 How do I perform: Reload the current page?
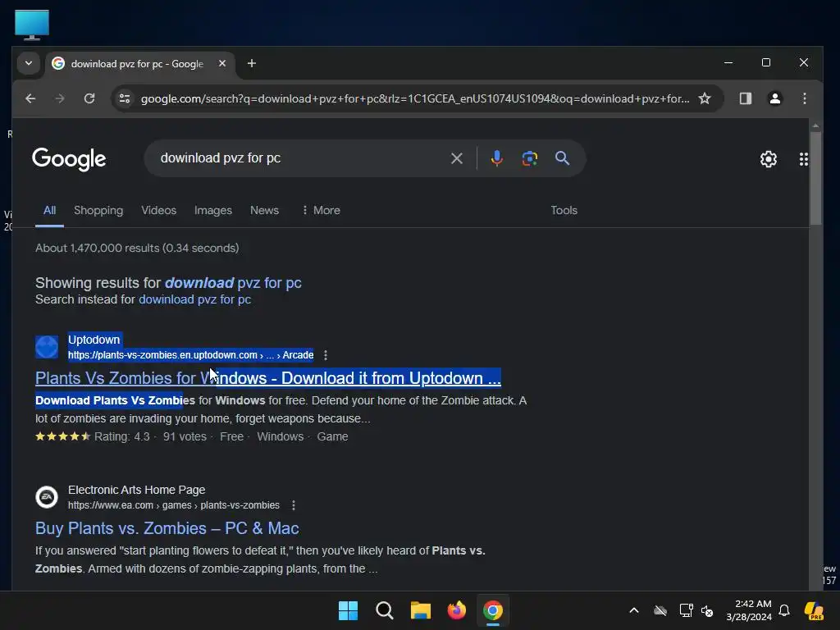(89, 98)
